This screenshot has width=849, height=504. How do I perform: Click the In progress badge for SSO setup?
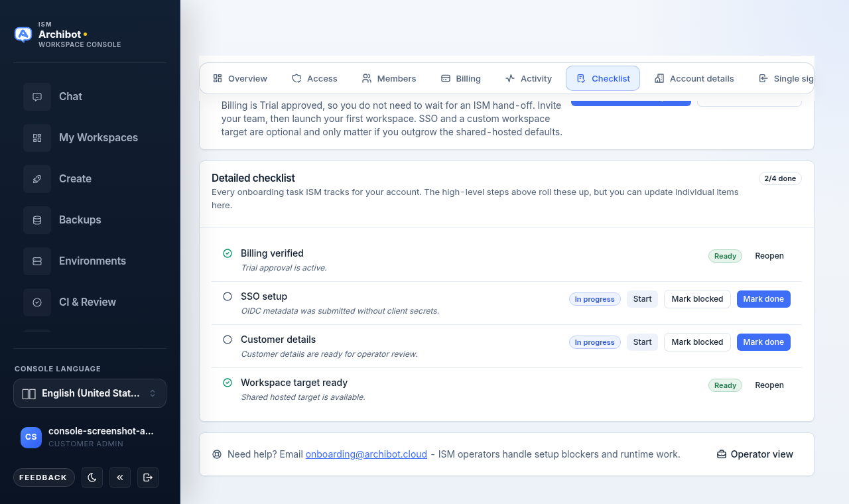point(595,299)
